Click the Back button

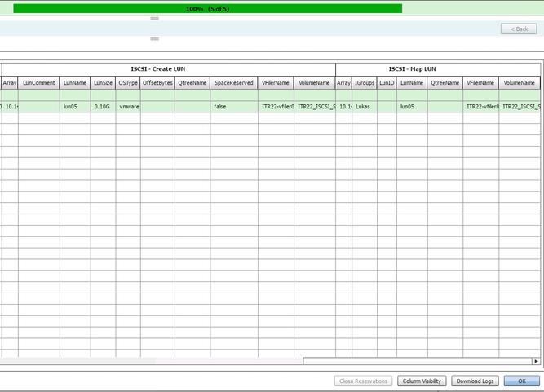coord(519,29)
